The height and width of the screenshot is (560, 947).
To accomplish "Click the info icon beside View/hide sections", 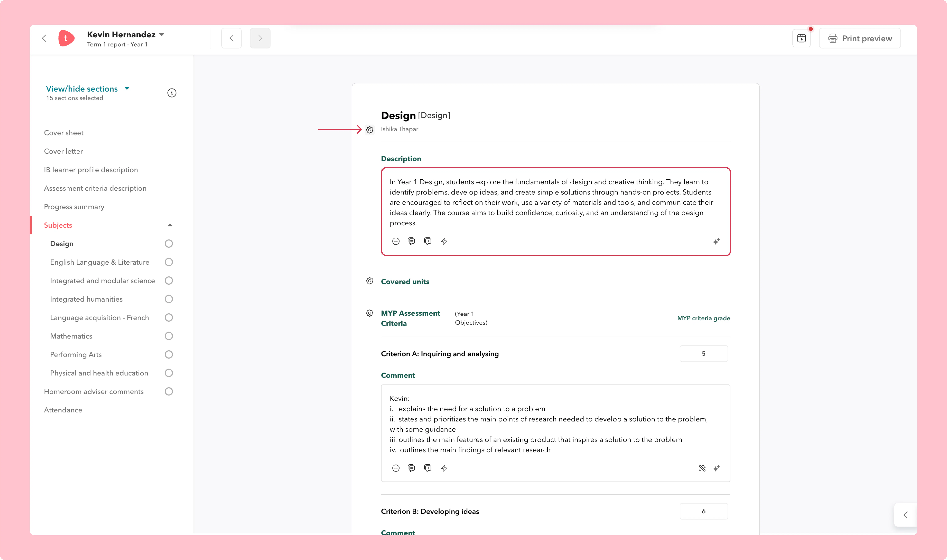I will click(x=172, y=93).
